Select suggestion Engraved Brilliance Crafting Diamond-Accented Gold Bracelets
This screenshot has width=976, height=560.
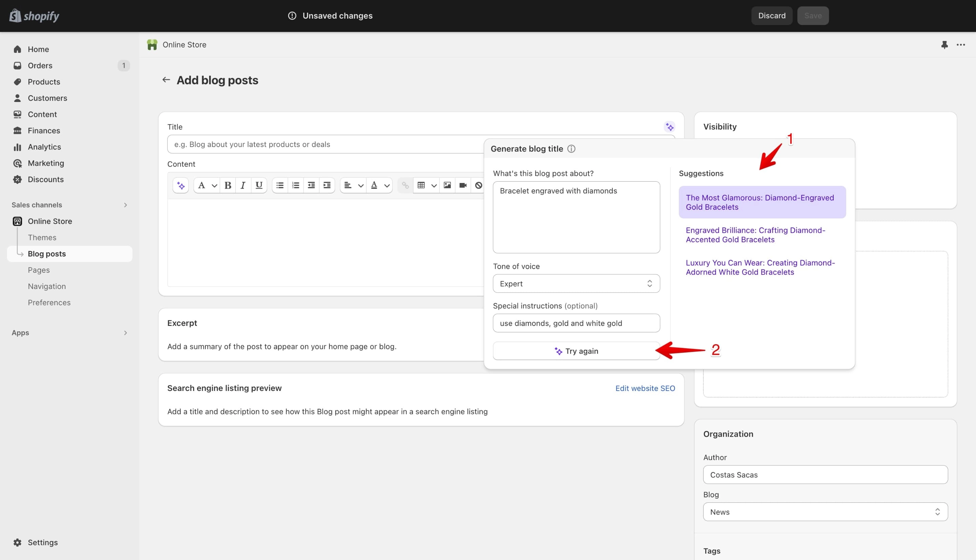coord(762,235)
